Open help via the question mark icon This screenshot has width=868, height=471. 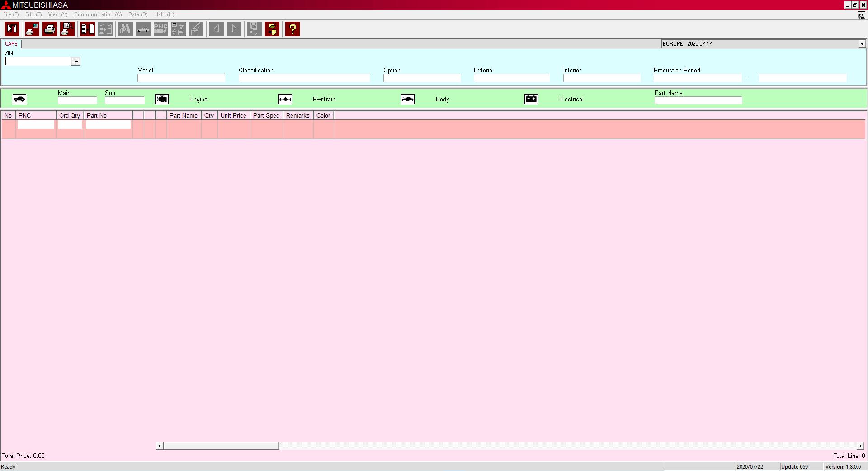point(292,29)
